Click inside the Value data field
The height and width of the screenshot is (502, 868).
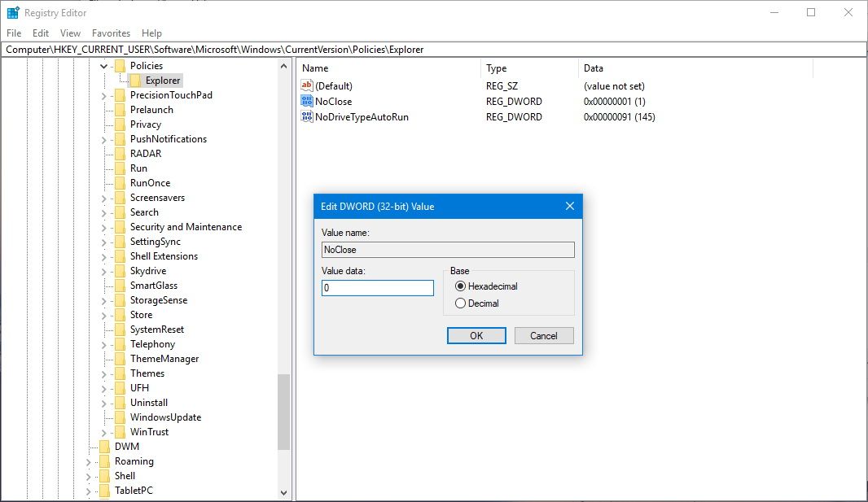point(376,287)
